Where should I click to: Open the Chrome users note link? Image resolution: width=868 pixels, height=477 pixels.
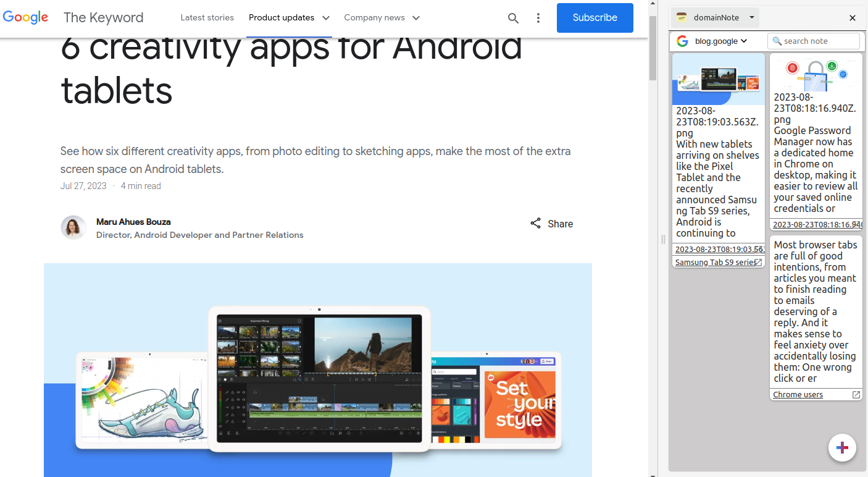click(798, 395)
